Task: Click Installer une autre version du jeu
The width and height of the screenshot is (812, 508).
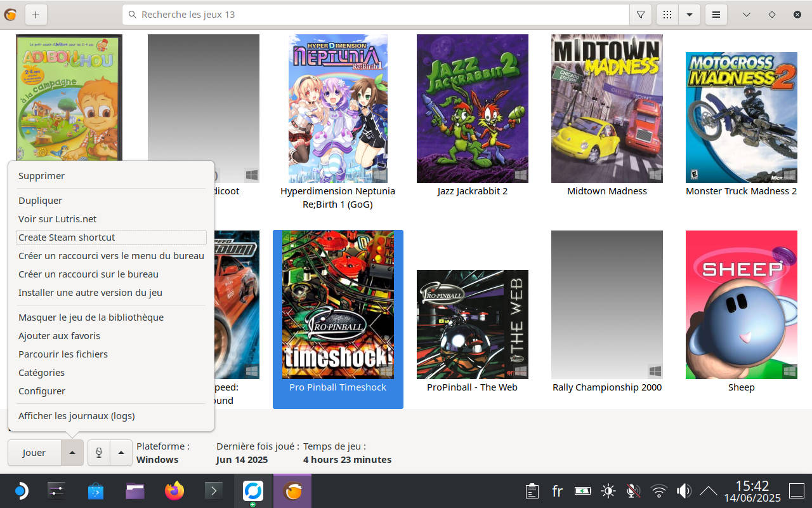Action: [111, 293]
